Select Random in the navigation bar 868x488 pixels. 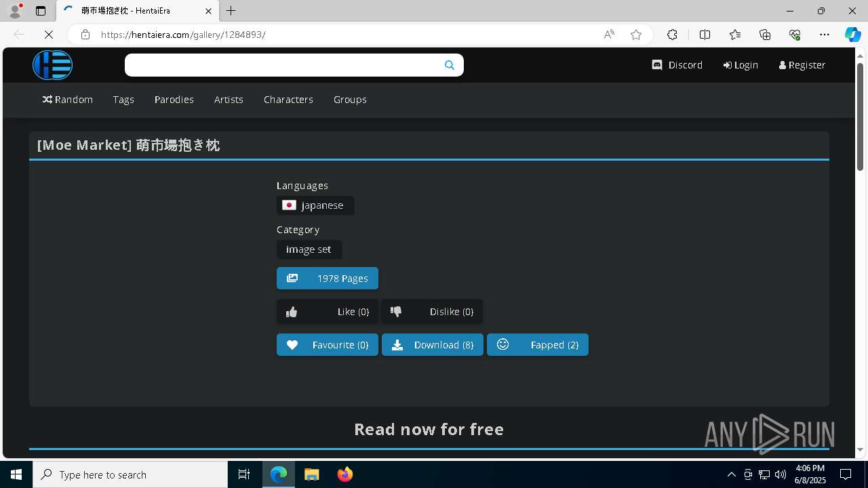click(x=68, y=100)
